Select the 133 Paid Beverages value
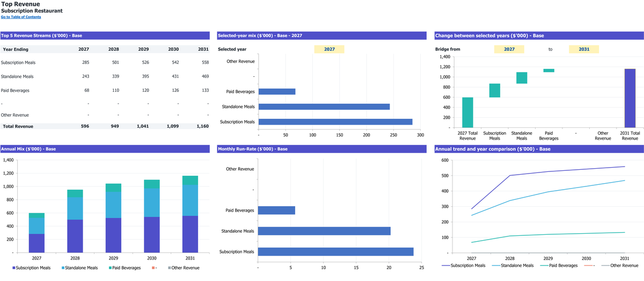Screen dimensions: 644x281 pos(204,90)
